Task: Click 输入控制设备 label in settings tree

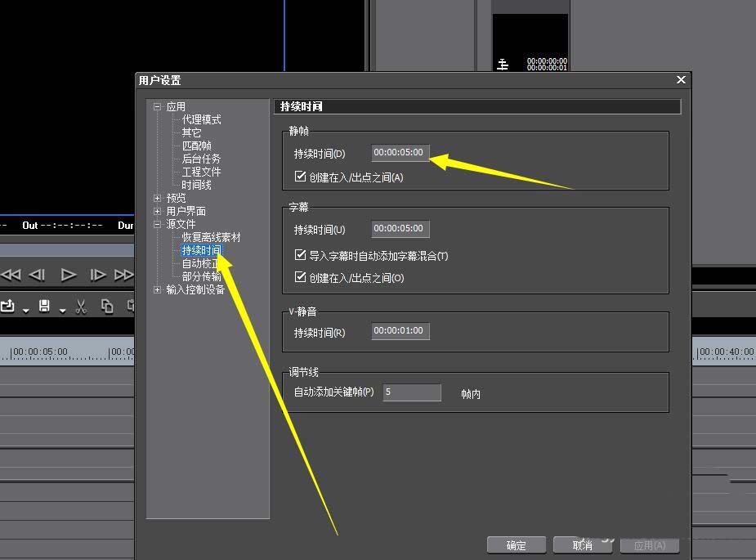Action: tap(196, 289)
